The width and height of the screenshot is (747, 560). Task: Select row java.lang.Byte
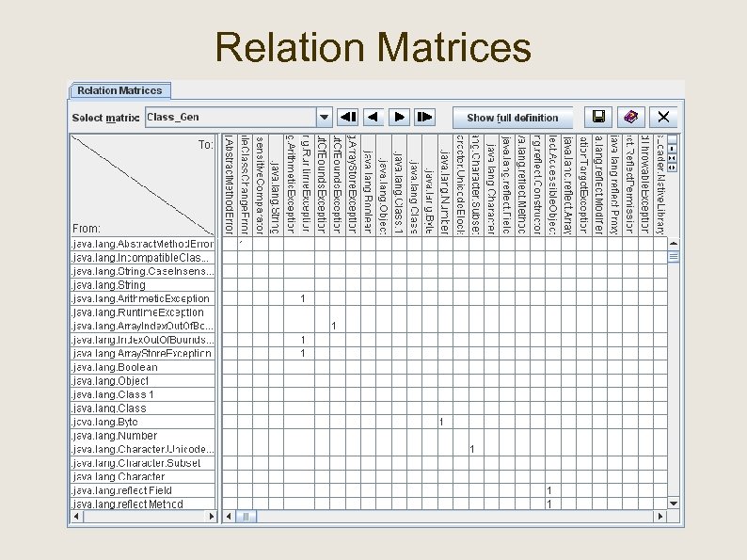coord(143,422)
